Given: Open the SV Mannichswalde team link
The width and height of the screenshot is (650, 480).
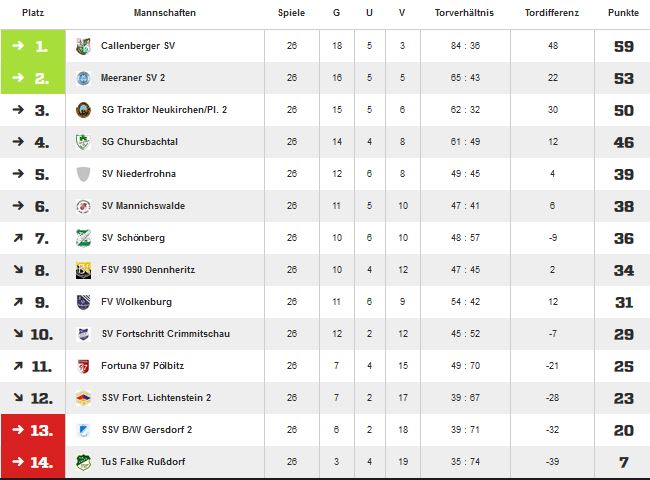Looking at the screenshot, I should pyautogui.click(x=143, y=206).
